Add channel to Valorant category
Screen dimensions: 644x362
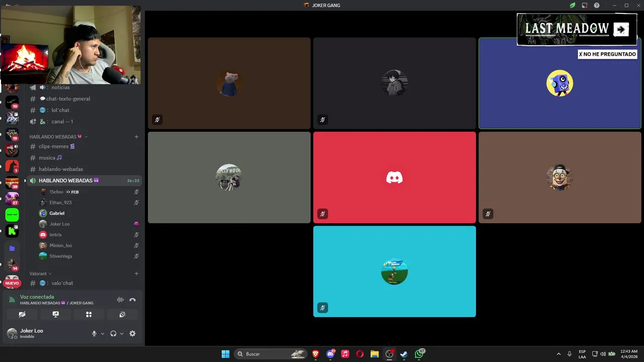tap(136, 274)
